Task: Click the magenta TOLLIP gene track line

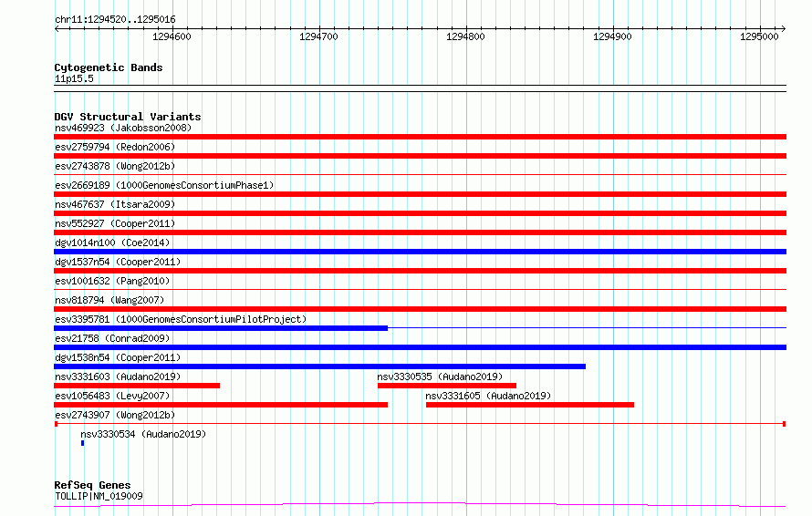Action: click(x=420, y=504)
